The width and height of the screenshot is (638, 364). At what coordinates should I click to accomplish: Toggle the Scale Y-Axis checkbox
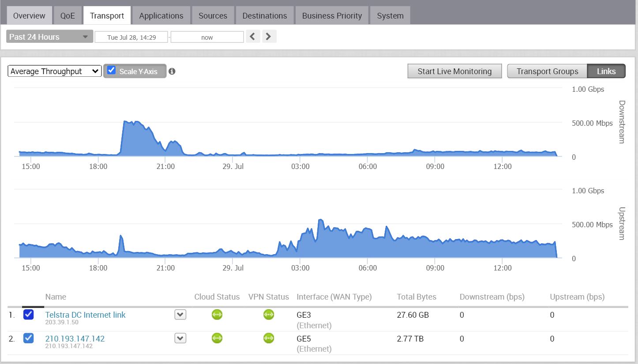112,71
